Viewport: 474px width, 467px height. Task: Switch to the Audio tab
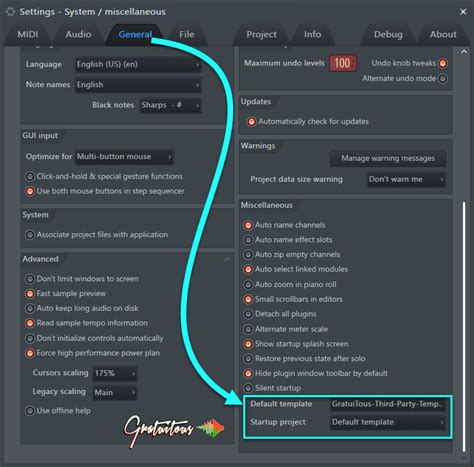(x=78, y=34)
